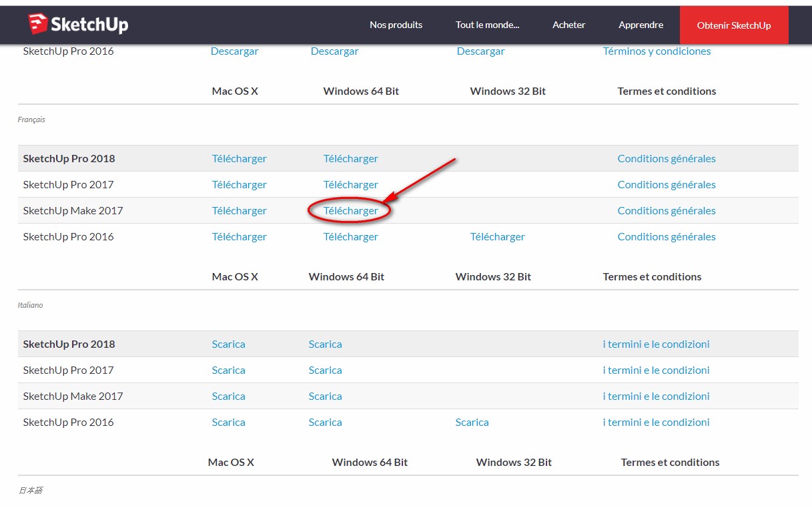Télécharger SketchUp Make 2017 Windows 64 Bit
812x506 pixels.
pos(351,211)
